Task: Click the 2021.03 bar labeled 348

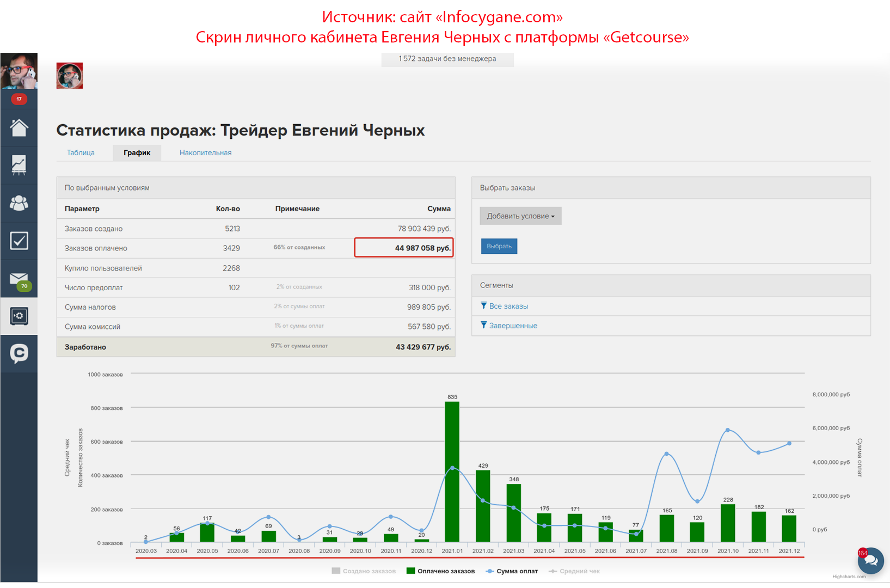Action: click(513, 513)
